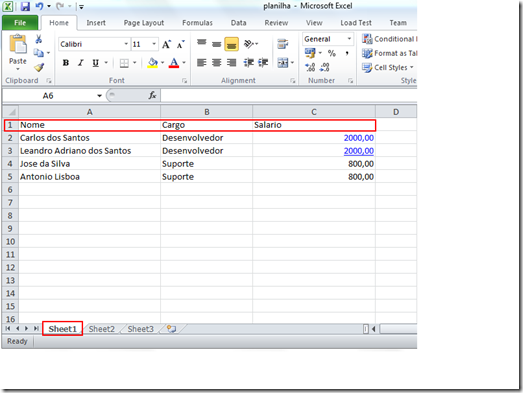Image resolution: width=523 pixels, height=393 pixels.
Task: Click the red Font Color button
Action: point(174,63)
